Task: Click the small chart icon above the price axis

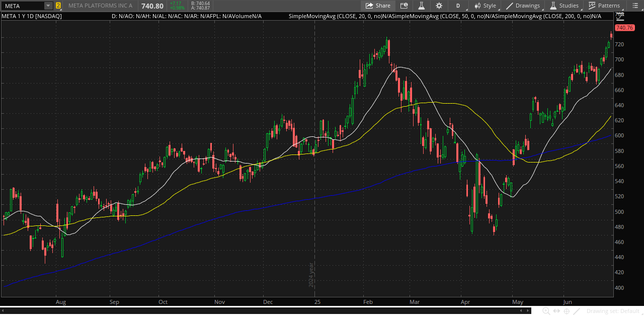Action: 619,17
